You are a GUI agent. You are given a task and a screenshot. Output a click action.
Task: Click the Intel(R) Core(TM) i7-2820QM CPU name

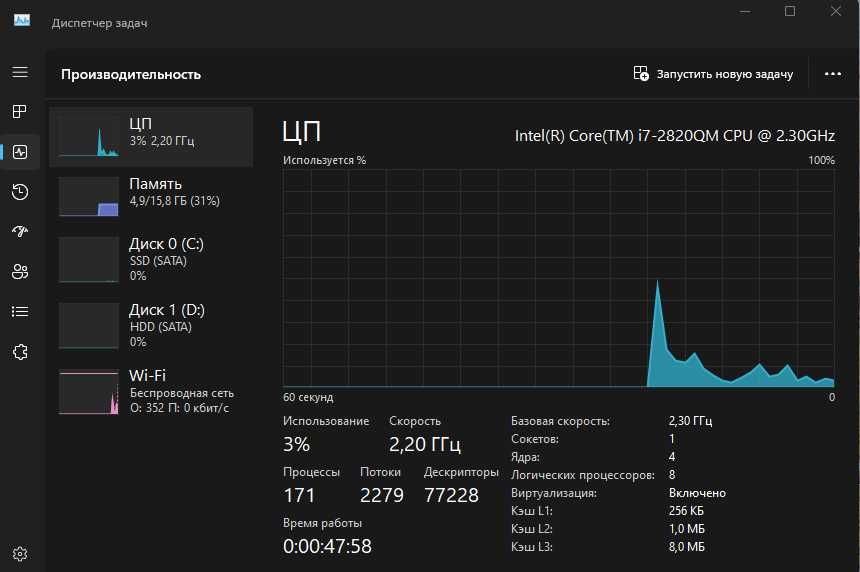point(675,135)
